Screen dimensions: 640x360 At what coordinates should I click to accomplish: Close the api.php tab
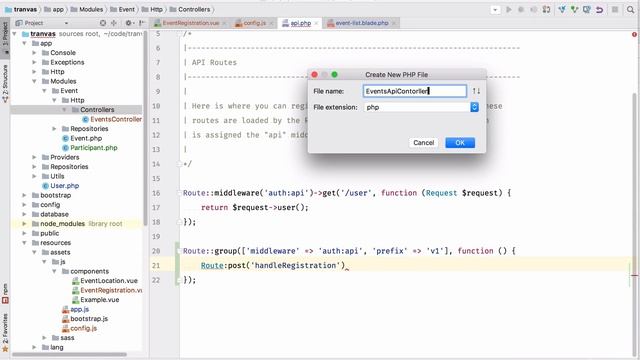pyautogui.click(x=316, y=23)
